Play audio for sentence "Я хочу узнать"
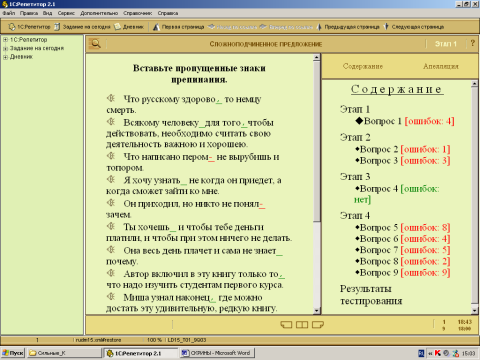The width and height of the screenshot is (481, 361). (x=111, y=179)
